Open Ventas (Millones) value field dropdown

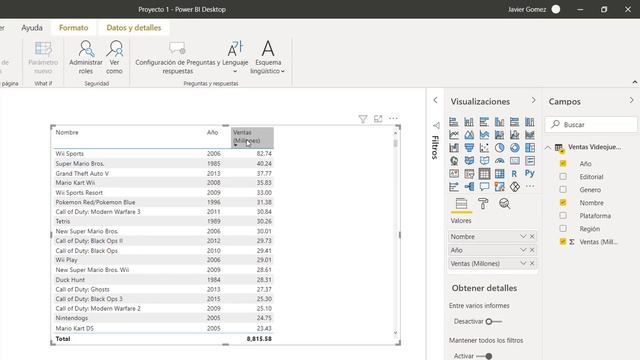coord(523,264)
